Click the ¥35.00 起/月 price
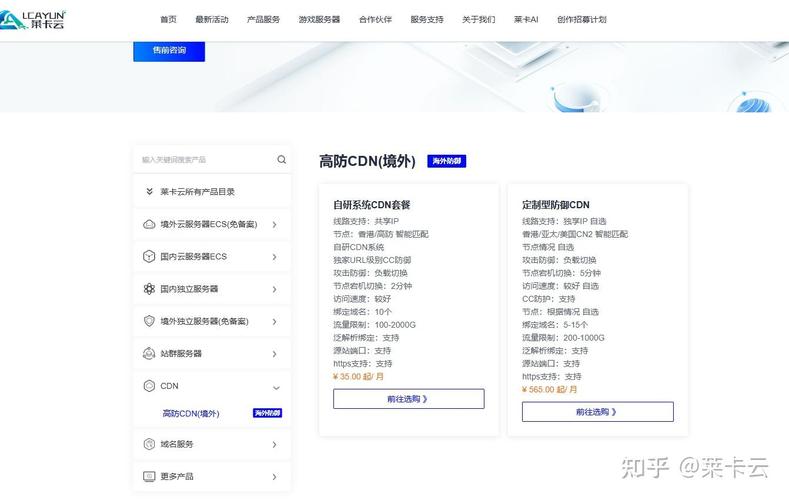Image resolution: width=789 pixels, height=500 pixels. [358, 376]
